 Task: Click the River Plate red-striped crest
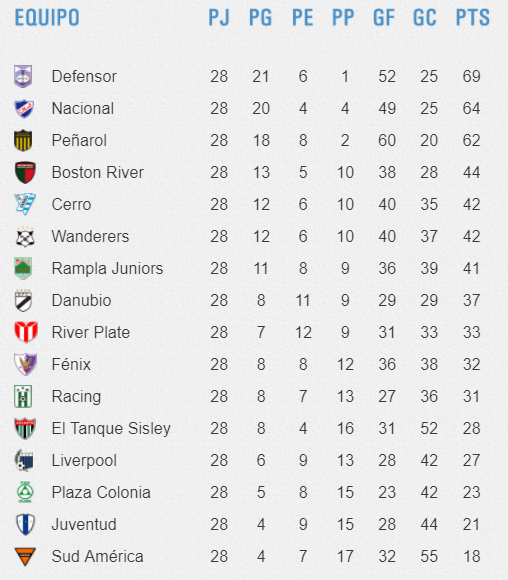coord(26,332)
